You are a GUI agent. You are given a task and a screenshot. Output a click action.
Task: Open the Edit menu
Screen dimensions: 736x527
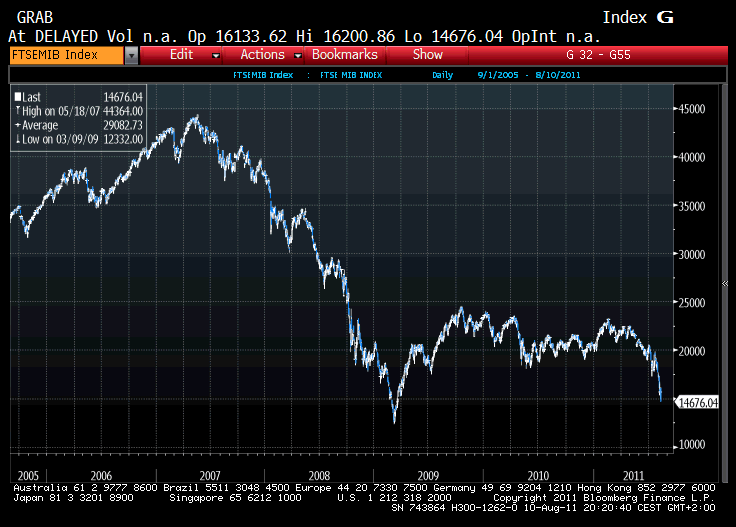(x=181, y=55)
